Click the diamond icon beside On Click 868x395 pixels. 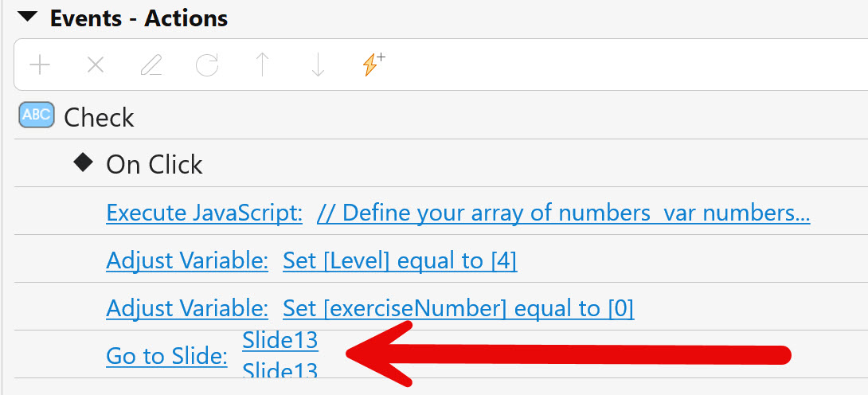click(x=83, y=162)
